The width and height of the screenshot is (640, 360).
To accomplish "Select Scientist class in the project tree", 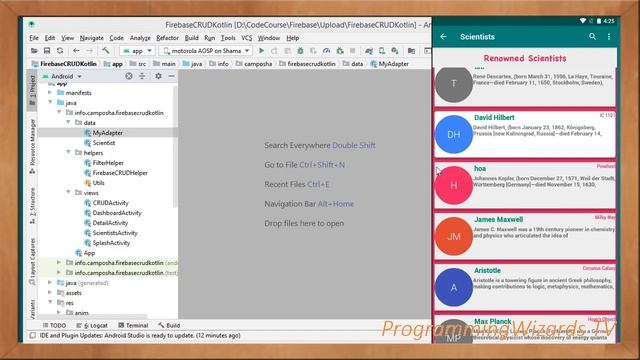I will click(104, 143).
